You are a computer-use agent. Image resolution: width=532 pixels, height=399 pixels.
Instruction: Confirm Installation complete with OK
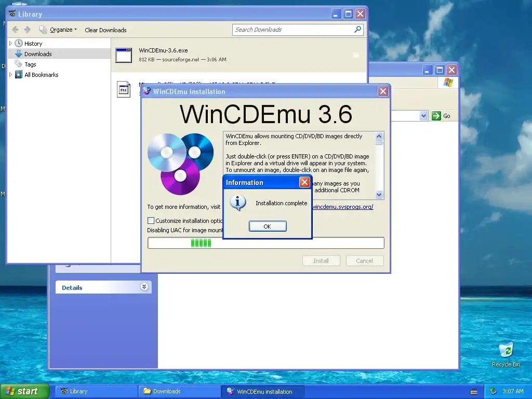click(x=268, y=227)
